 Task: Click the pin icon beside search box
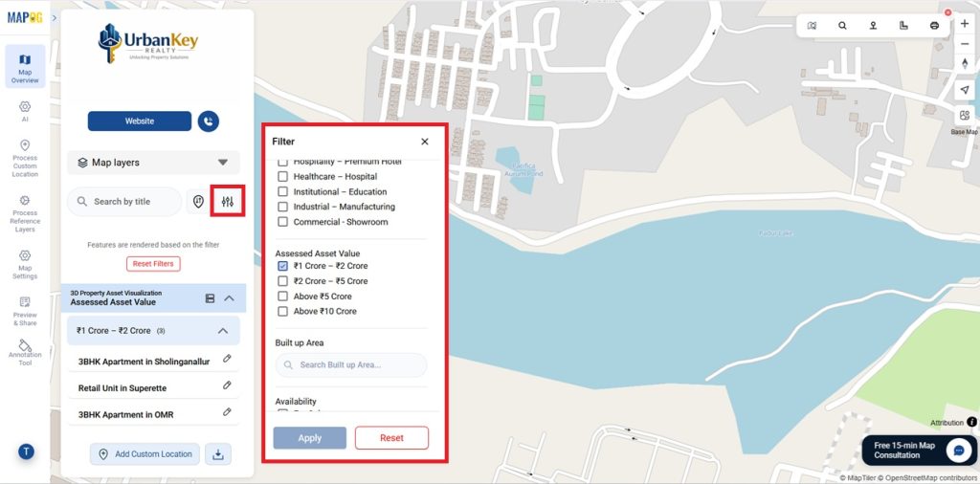tap(198, 201)
